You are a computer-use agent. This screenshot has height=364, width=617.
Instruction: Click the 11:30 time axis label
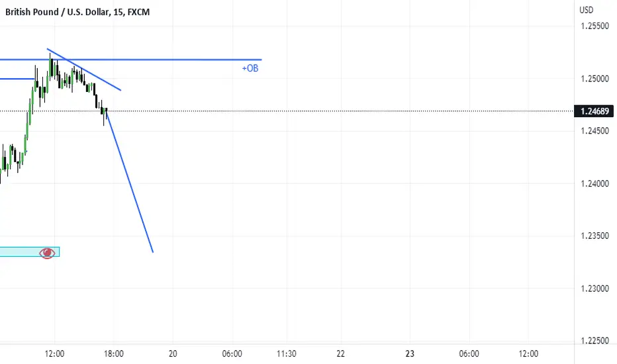point(287,353)
